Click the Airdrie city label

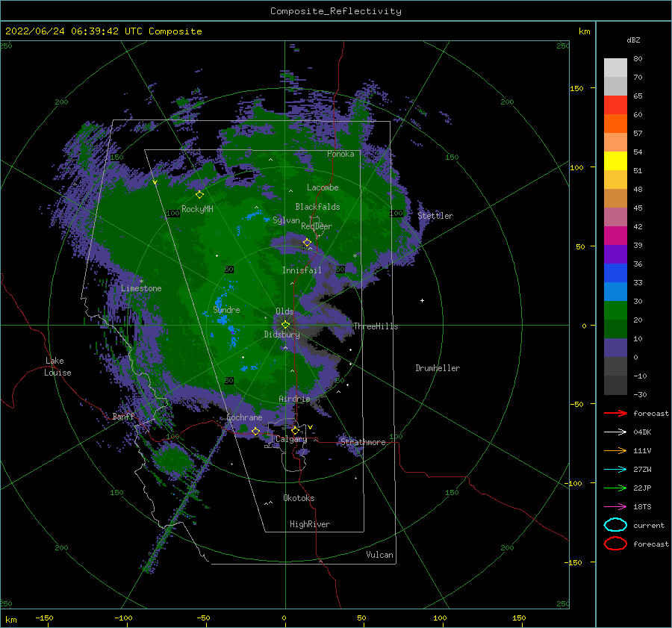click(294, 399)
